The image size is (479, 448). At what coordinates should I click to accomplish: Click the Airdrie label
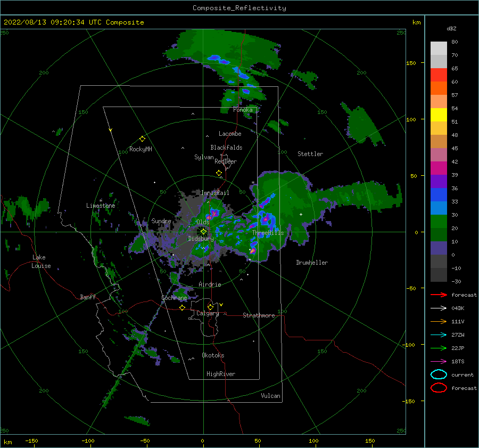click(210, 284)
